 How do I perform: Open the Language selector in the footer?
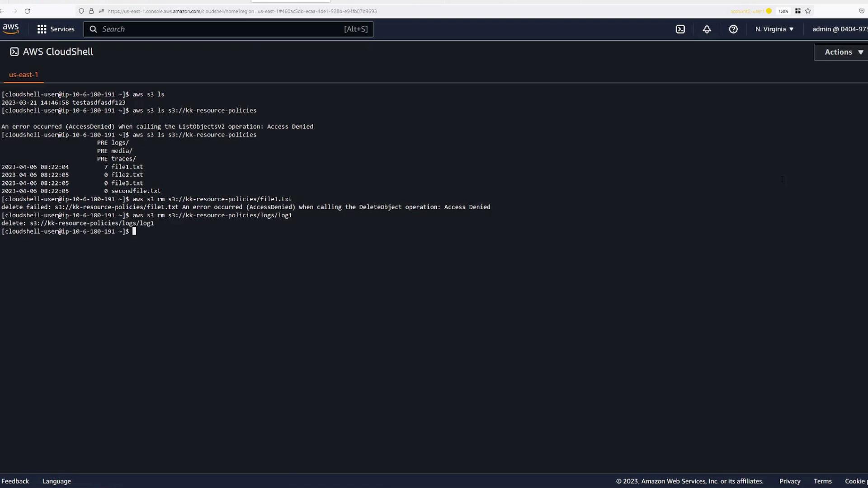point(57,481)
